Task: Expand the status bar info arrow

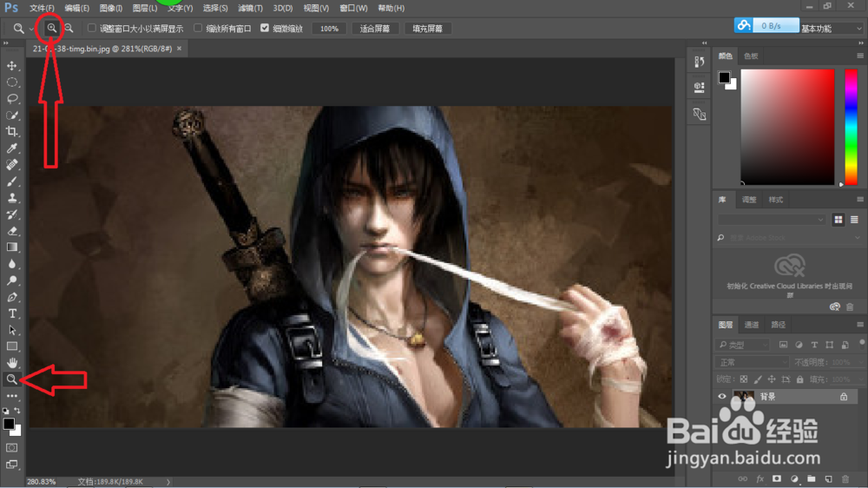Action: [168, 482]
